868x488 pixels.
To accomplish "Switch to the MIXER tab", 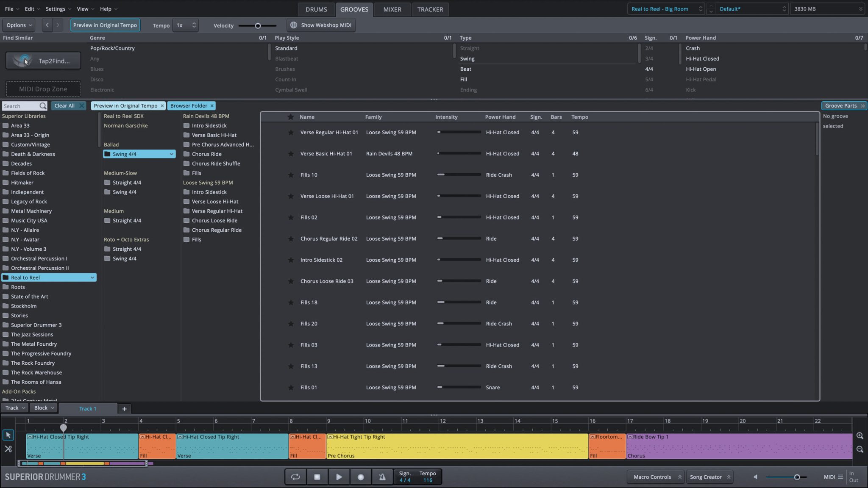I will (x=392, y=9).
